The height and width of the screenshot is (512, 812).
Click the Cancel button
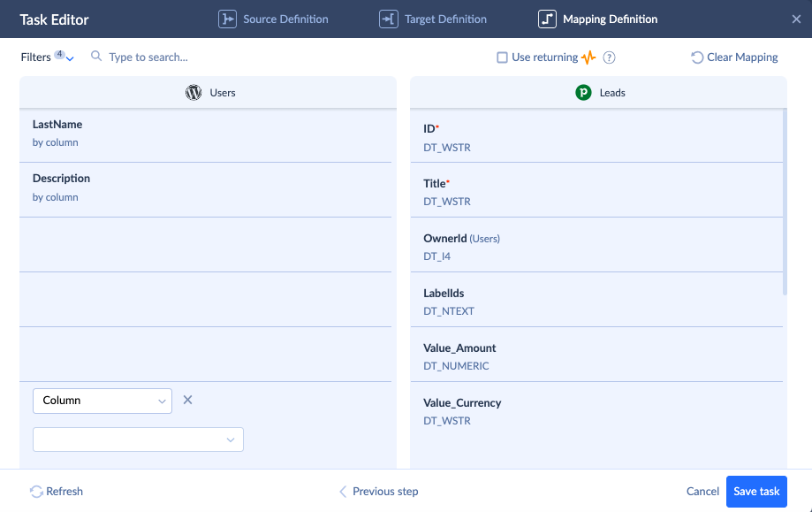coord(702,492)
